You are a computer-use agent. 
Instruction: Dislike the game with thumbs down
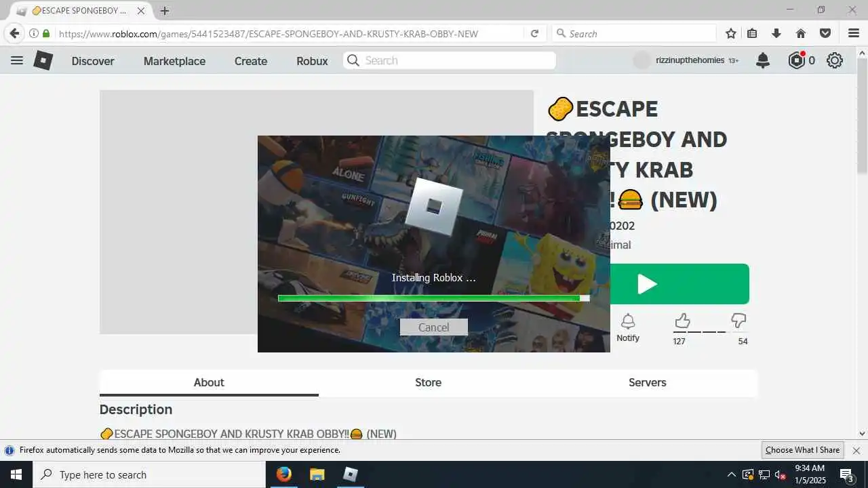pos(738,320)
